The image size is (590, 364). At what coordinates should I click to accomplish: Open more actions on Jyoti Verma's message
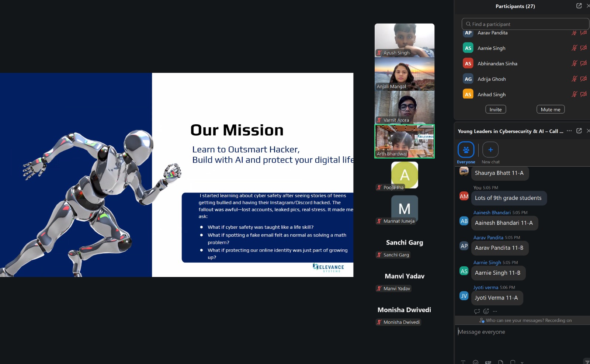pyautogui.click(x=495, y=311)
